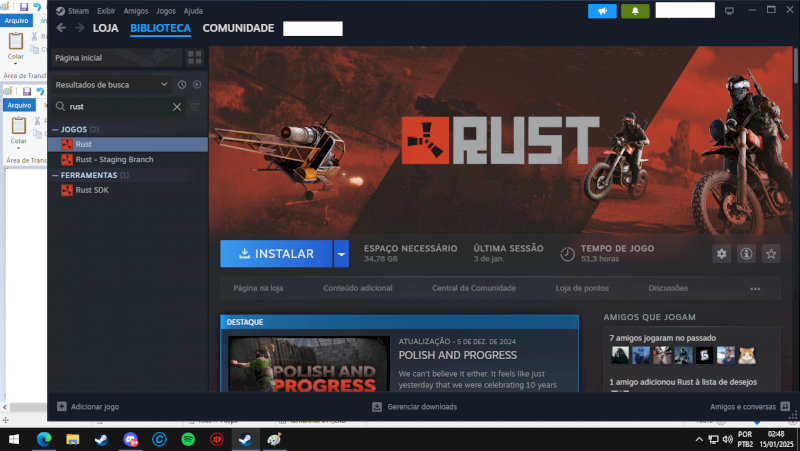Click Colar in upper Paint window
Screen dimensions: 800x451
click(15, 46)
